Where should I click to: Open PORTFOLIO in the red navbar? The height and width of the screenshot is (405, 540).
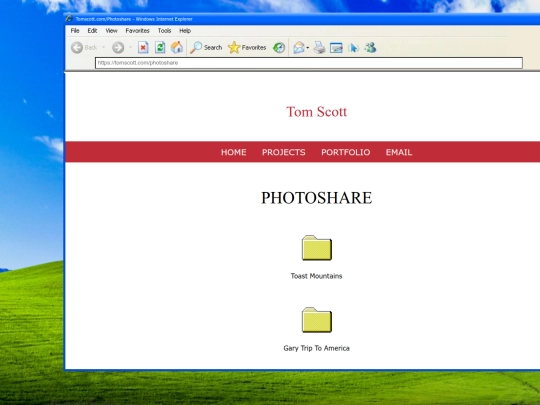(345, 152)
